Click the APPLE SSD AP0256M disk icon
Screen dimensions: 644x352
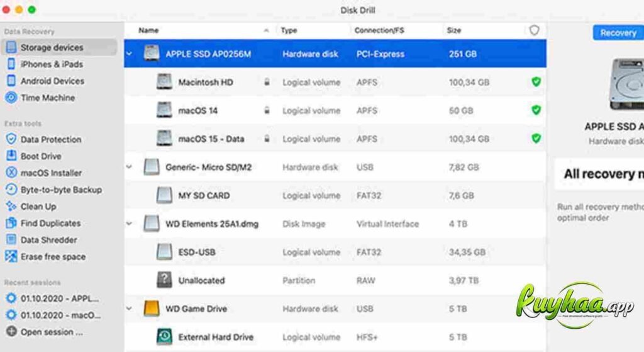[x=152, y=54]
